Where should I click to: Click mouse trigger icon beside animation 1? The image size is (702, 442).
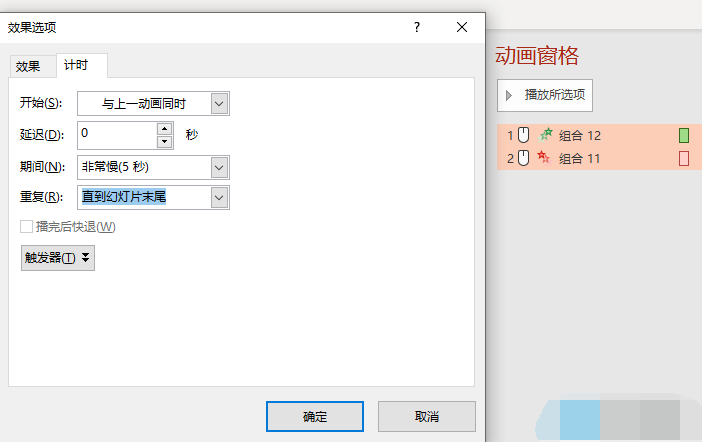tap(523, 134)
